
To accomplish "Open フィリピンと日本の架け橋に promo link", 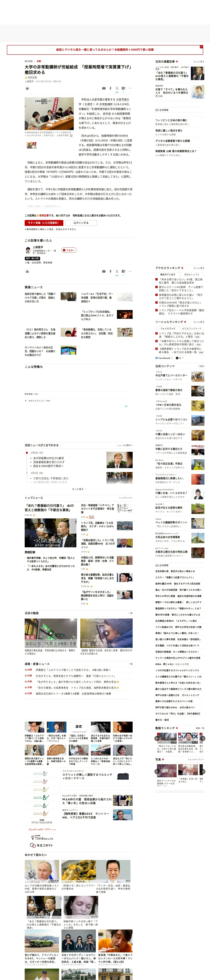I will [x=171, y=120].
